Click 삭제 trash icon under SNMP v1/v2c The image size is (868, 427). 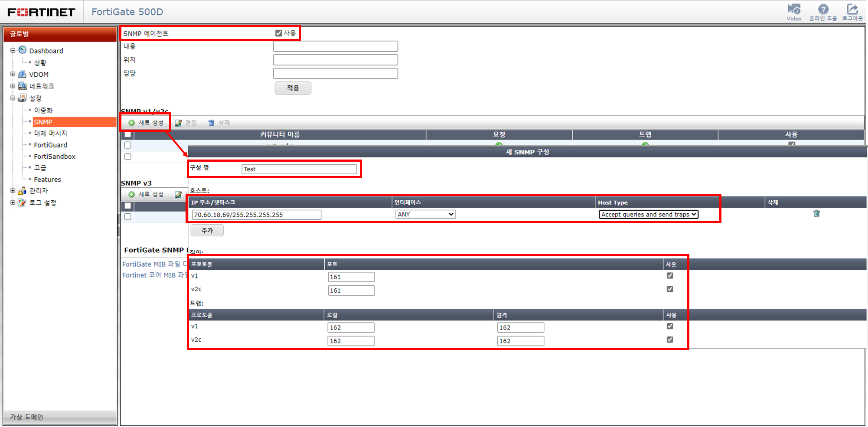tap(211, 123)
